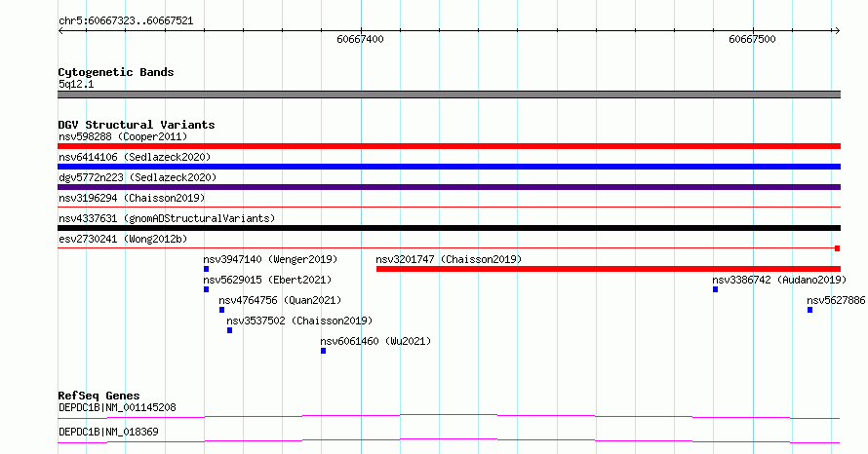Click the nsv5627886 label text
Screen dimensions: 868x454
(x=836, y=300)
